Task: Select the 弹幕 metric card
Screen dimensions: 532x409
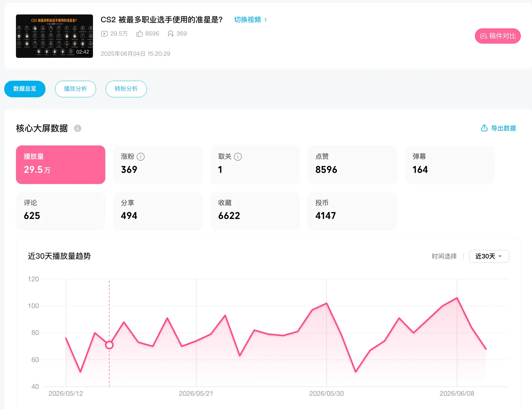Action: (450, 165)
